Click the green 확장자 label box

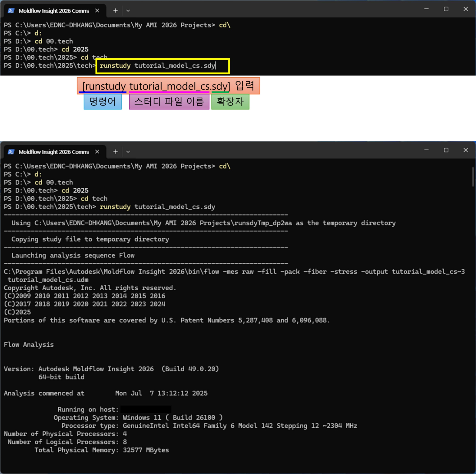pyautogui.click(x=230, y=102)
